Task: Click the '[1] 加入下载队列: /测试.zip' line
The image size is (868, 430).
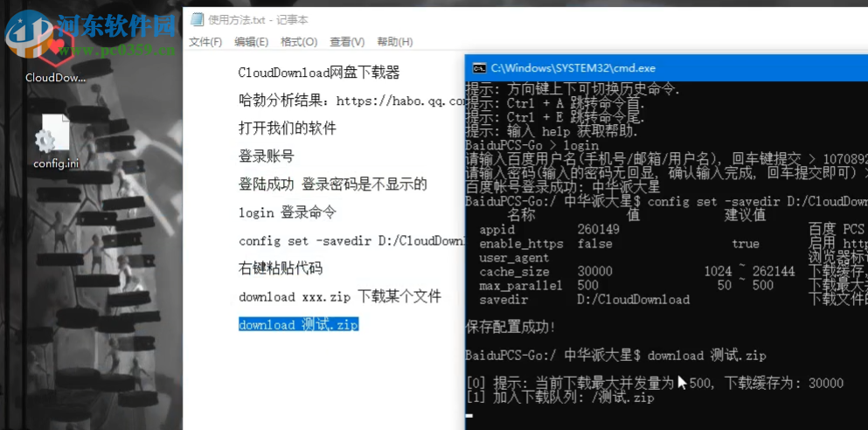Action: tap(559, 398)
